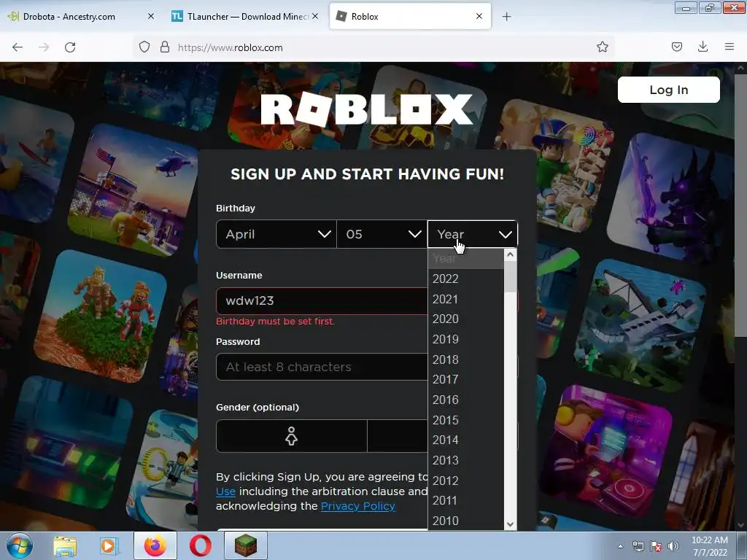Click the padlock site security icon

[x=165, y=47]
